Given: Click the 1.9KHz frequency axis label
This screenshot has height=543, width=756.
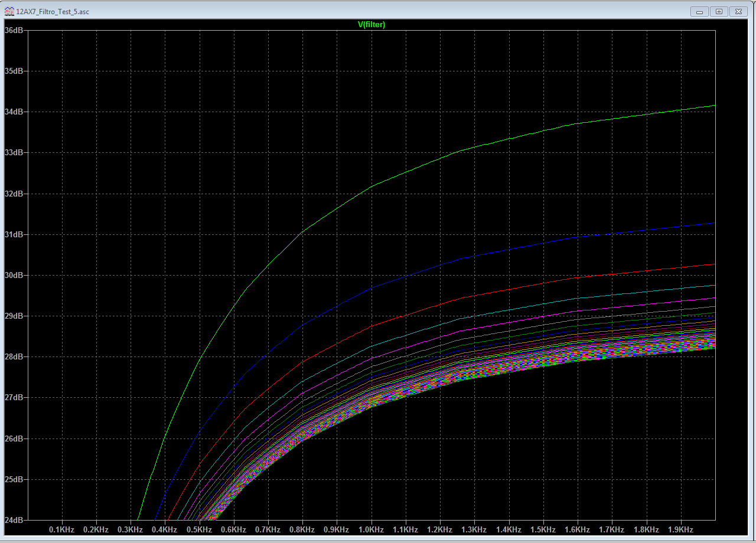Looking at the screenshot, I should [x=680, y=530].
